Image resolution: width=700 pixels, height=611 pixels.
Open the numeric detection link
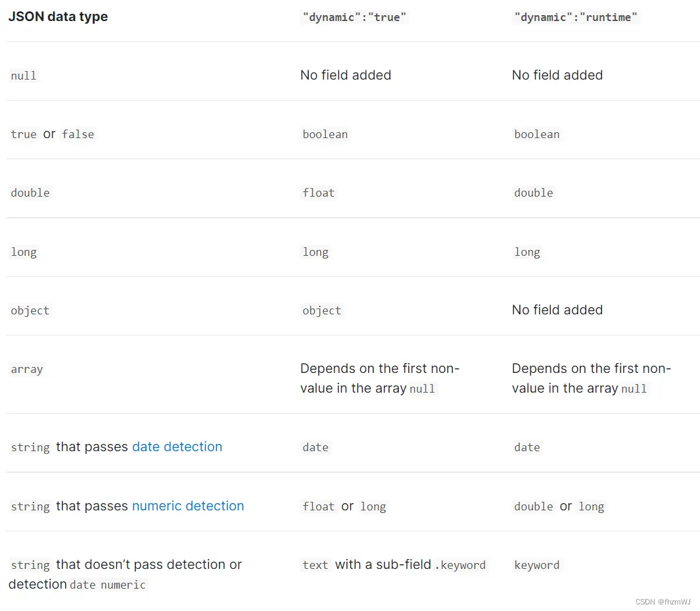click(187, 506)
